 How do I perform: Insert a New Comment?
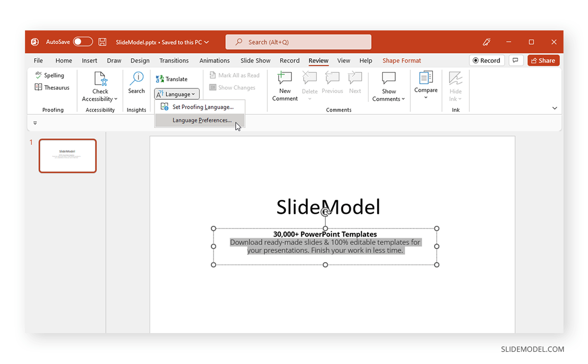coord(284,86)
